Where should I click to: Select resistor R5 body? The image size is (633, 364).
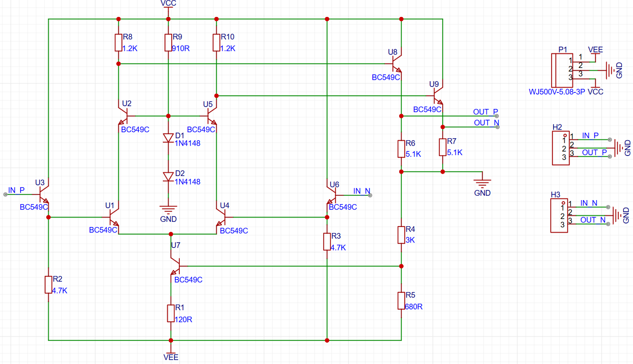pyautogui.click(x=401, y=301)
